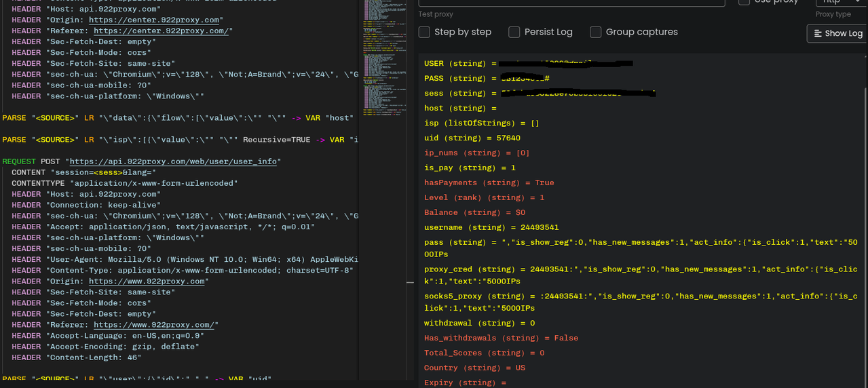The width and height of the screenshot is (868, 388).
Task: Select the Total_Scores (string) = 0 row
Action: (485, 353)
